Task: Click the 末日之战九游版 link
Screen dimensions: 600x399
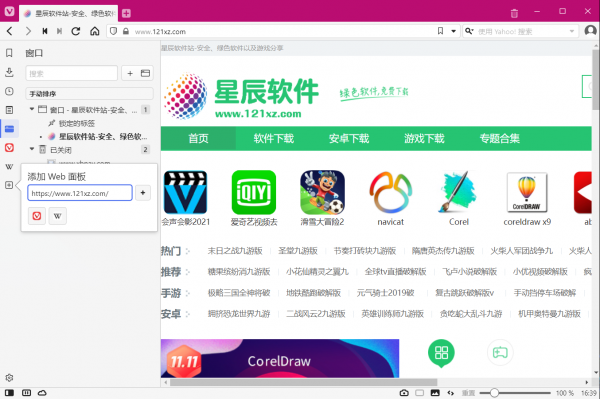Action: pyautogui.click(x=235, y=251)
